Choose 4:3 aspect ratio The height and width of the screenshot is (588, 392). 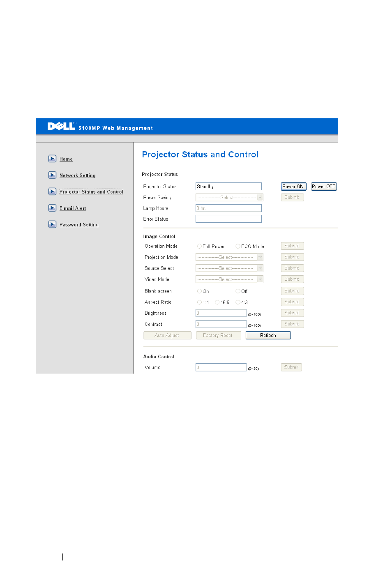point(238,302)
